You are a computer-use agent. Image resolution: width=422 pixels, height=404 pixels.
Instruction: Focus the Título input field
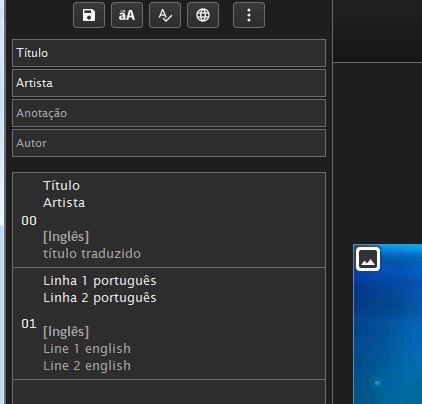pos(169,53)
